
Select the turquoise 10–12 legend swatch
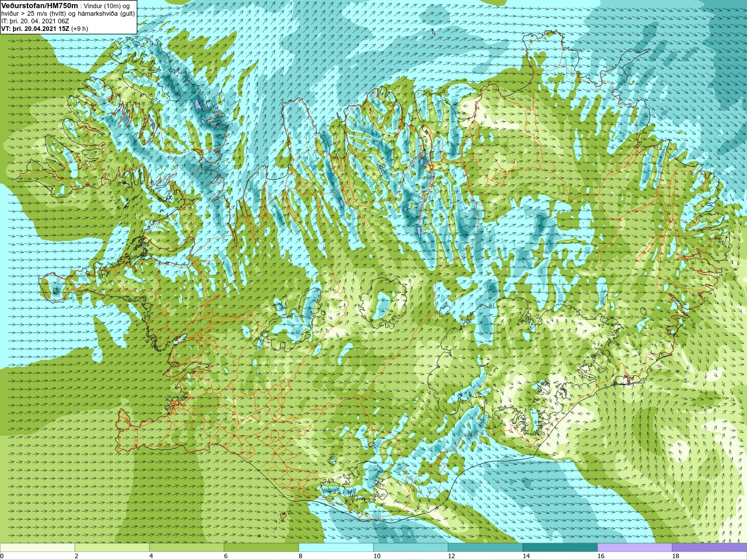pos(411,548)
